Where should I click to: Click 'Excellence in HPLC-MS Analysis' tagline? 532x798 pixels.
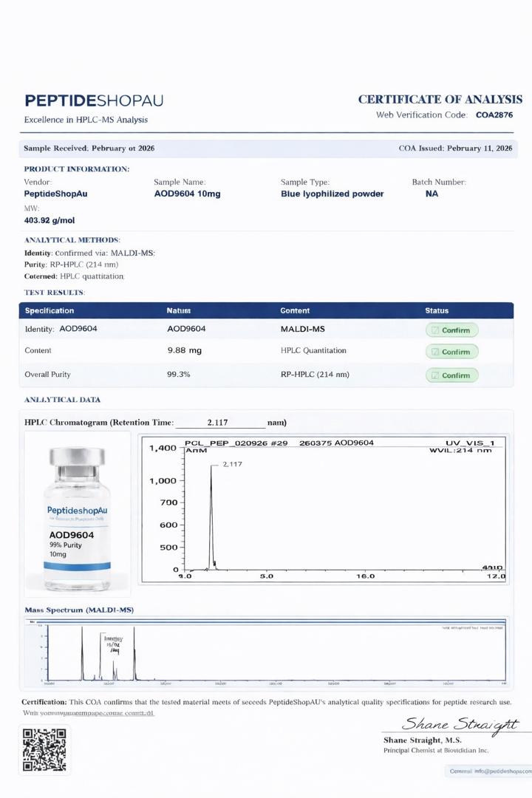tap(86, 120)
